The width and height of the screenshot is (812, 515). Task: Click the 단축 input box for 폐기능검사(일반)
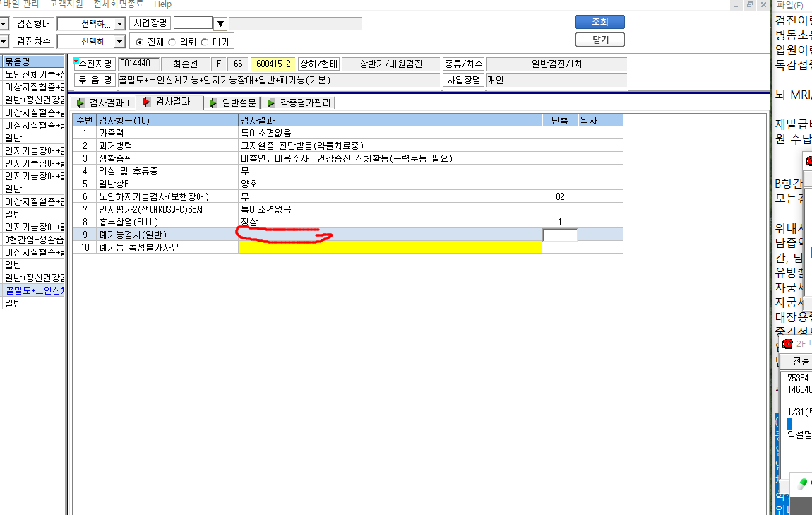[x=560, y=235]
